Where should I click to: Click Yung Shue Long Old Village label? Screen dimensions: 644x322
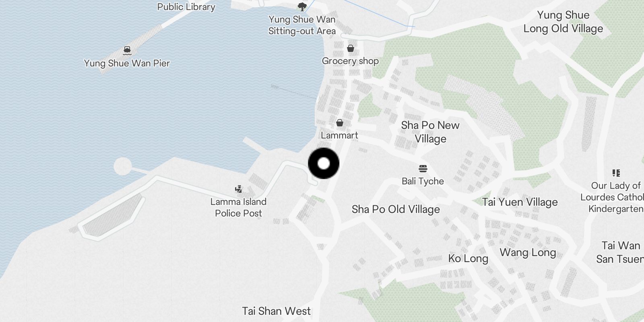pos(563,22)
